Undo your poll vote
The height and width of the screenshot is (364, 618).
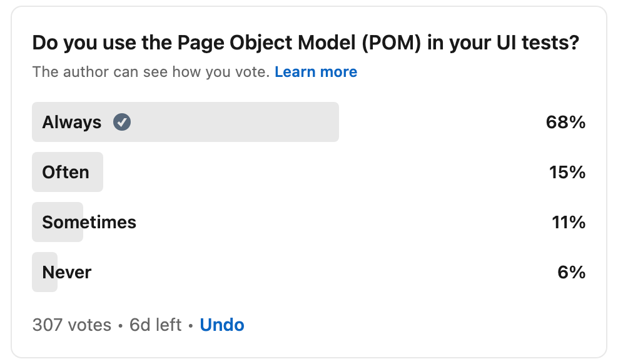pos(222,325)
